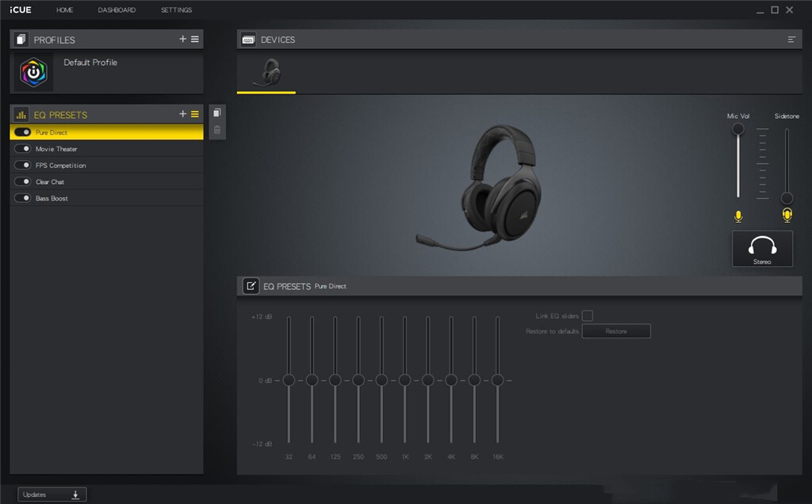Image resolution: width=812 pixels, height=504 pixels.
Task: Enable the Link EQ sliders checkbox
Action: (588, 315)
